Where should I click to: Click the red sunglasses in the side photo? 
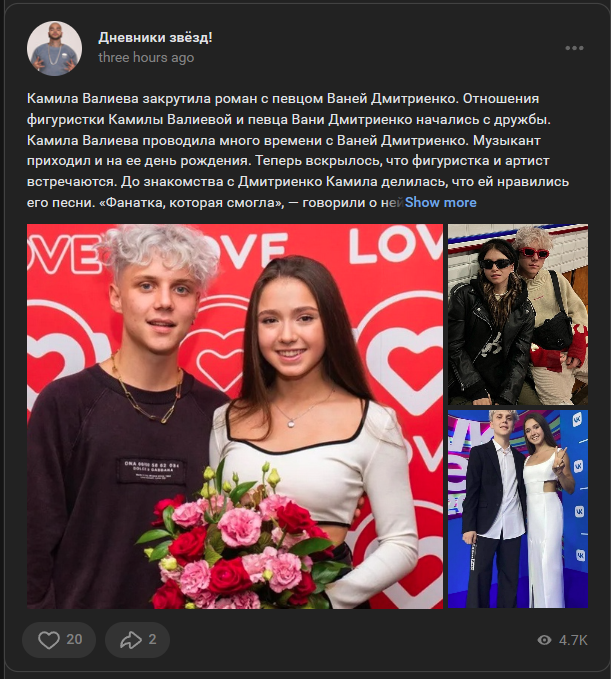point(534,252)
